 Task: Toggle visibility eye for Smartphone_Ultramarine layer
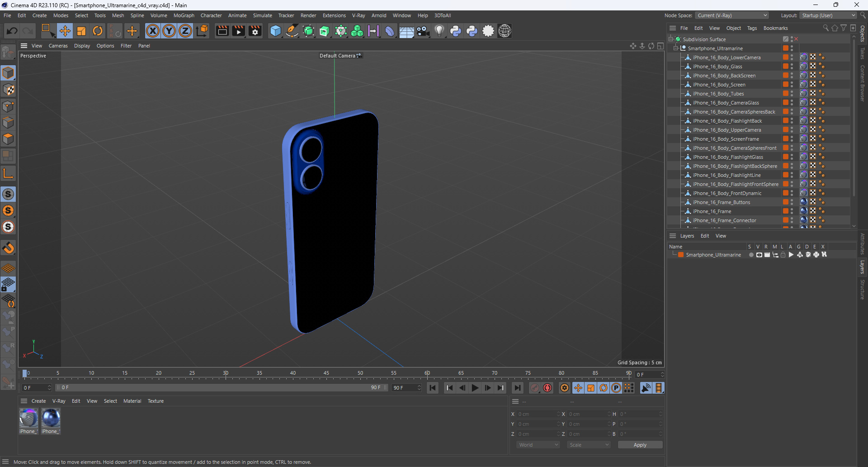click(x=759, y=255)
